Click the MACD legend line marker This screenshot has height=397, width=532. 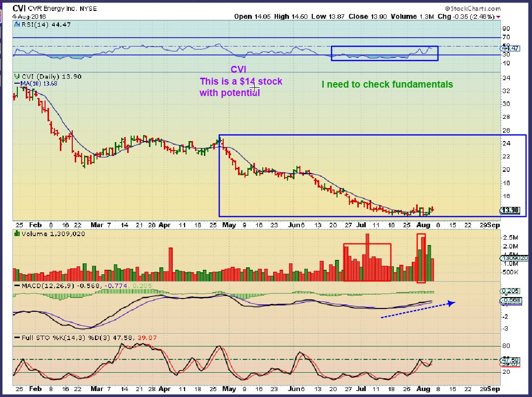[17, 286]
